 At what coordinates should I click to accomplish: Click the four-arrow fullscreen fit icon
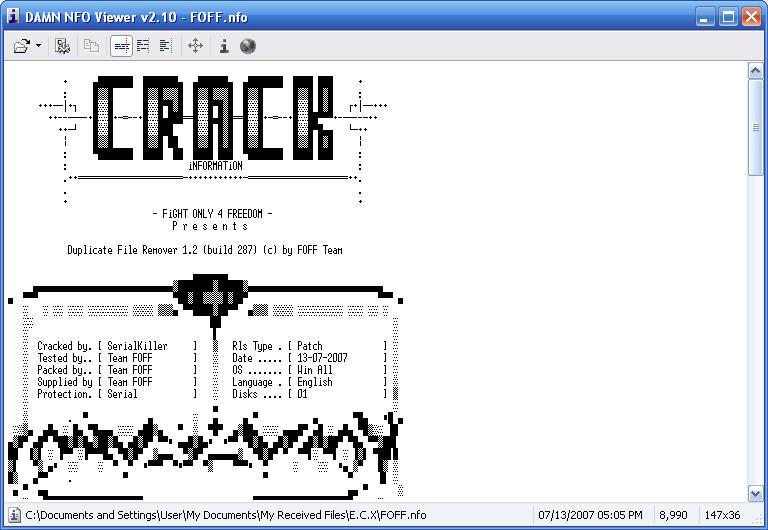[x=195, y=47]
